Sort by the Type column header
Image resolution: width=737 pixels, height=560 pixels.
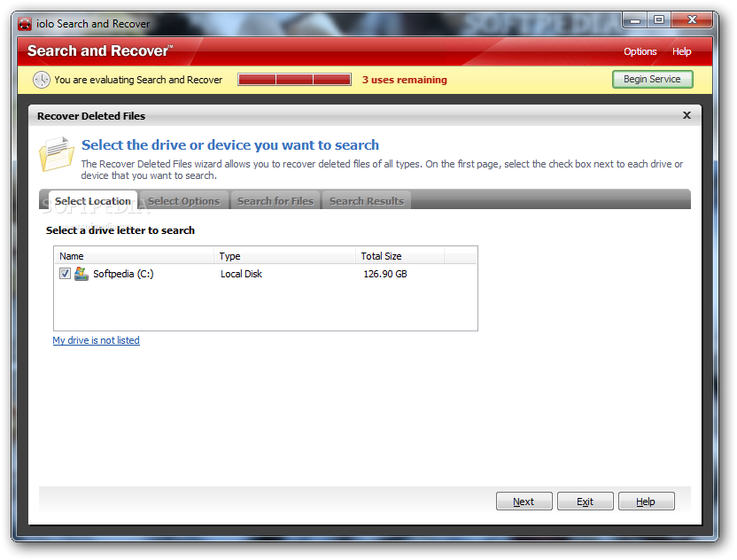(284, 256)
